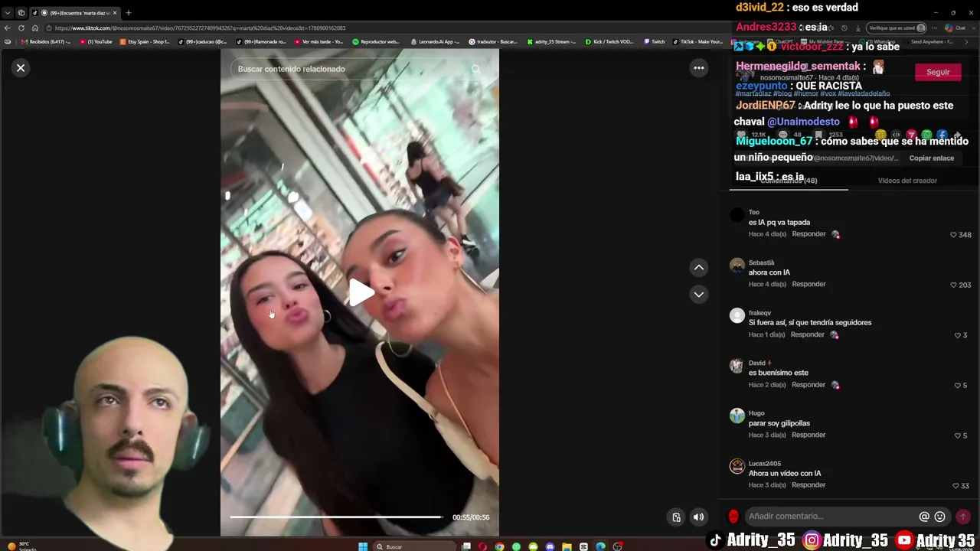Screen dimensions: 980x551
Task: Open the browser downloads icon
Action: coord(857,28)
